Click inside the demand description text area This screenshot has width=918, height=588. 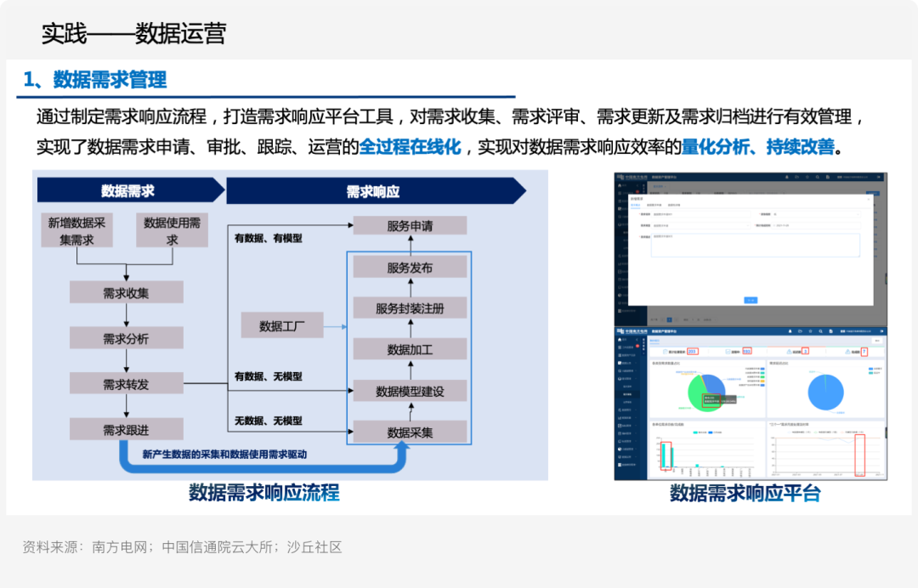click(753, 246)
